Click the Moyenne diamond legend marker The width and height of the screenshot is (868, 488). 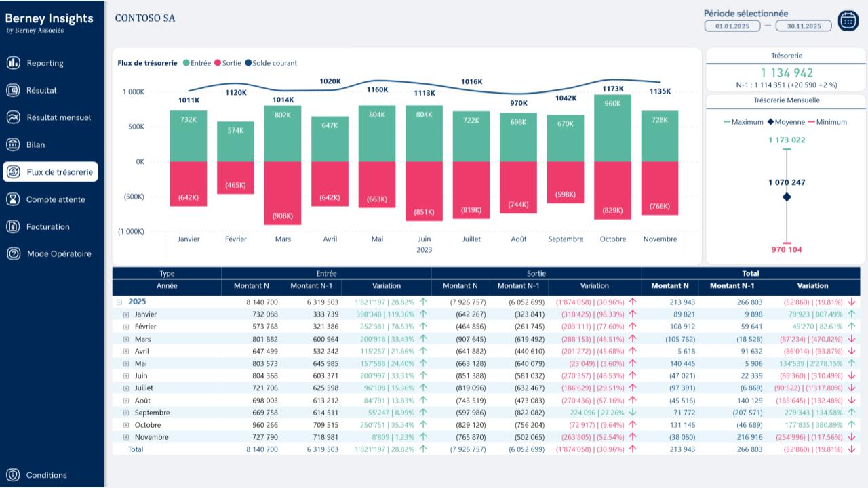771,122
